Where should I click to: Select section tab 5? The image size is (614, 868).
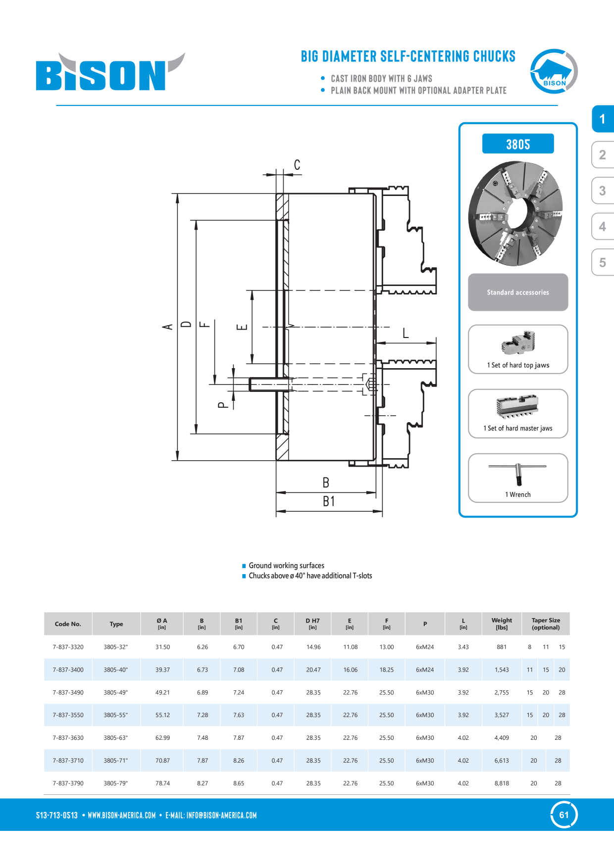(603, 262)
